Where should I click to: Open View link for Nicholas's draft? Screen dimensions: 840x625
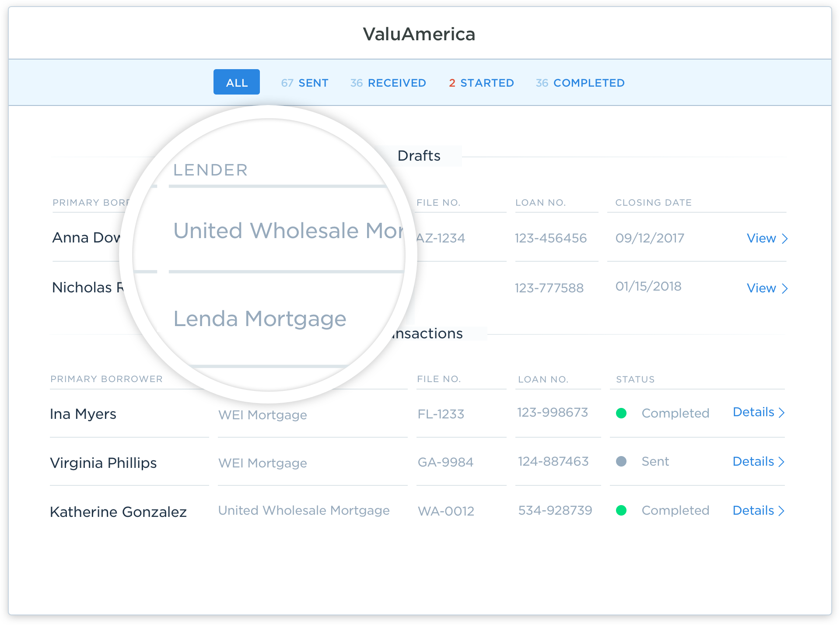tap(767, 288)
